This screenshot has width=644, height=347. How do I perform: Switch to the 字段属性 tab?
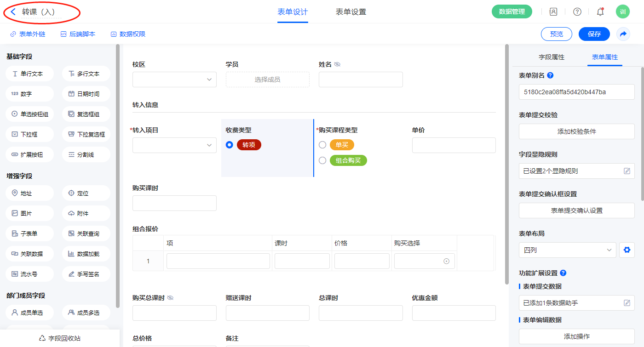tap(551, 57)
